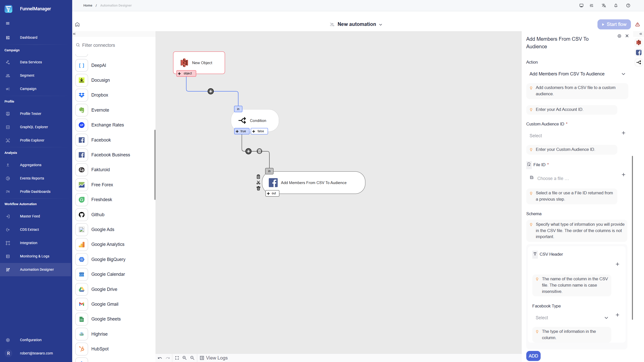Select the New Object node

click(199, 63)
